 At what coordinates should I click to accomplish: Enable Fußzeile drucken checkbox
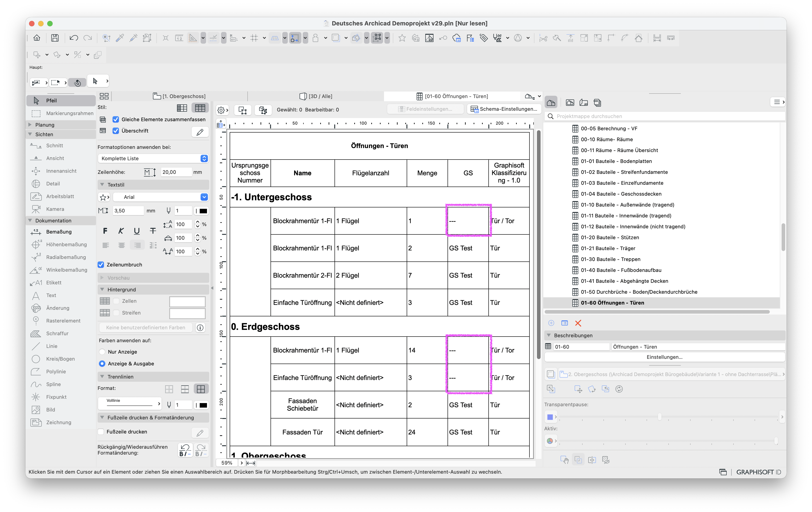click(101, 432)
